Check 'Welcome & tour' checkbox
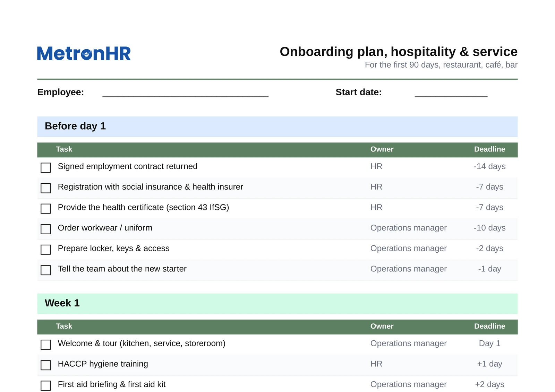Viewport: 555px width, 392px height. pyautogui.click(x=46, y=345)
